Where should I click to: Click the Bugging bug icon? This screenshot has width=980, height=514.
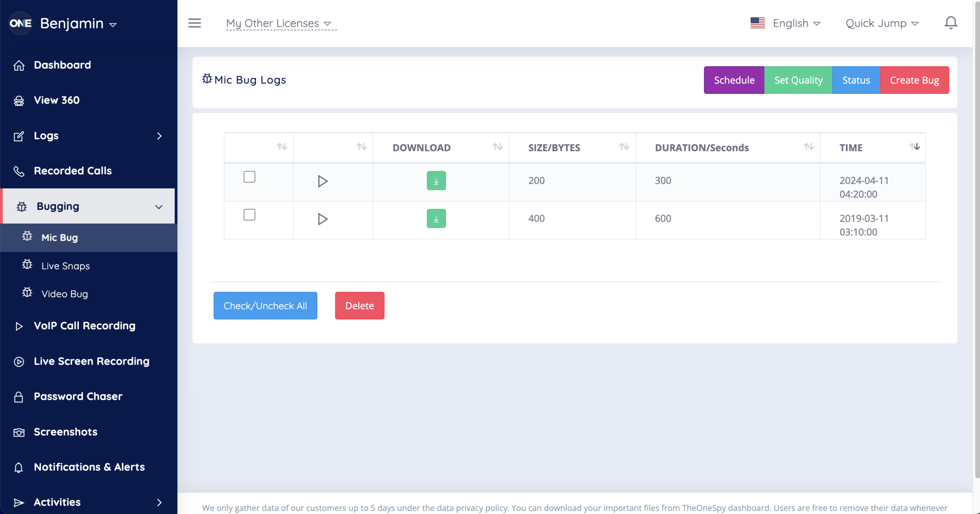[x=22, y=207]
